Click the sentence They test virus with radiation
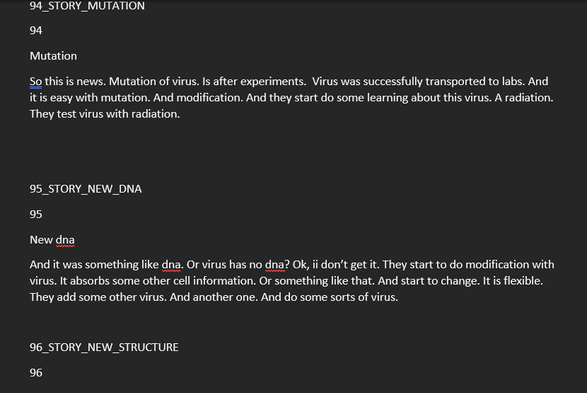The image size is (587, 393). pyautogui.click(x=105, y=114)
